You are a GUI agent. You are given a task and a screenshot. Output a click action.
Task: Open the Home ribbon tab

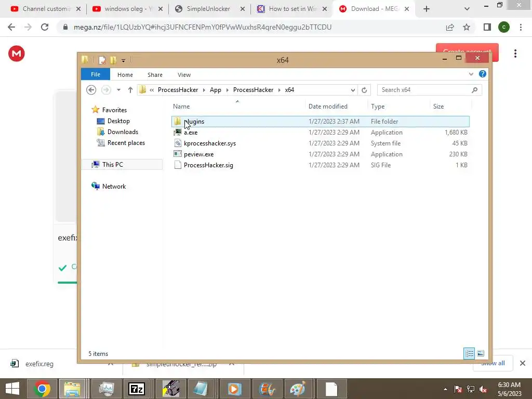(125, 75)
